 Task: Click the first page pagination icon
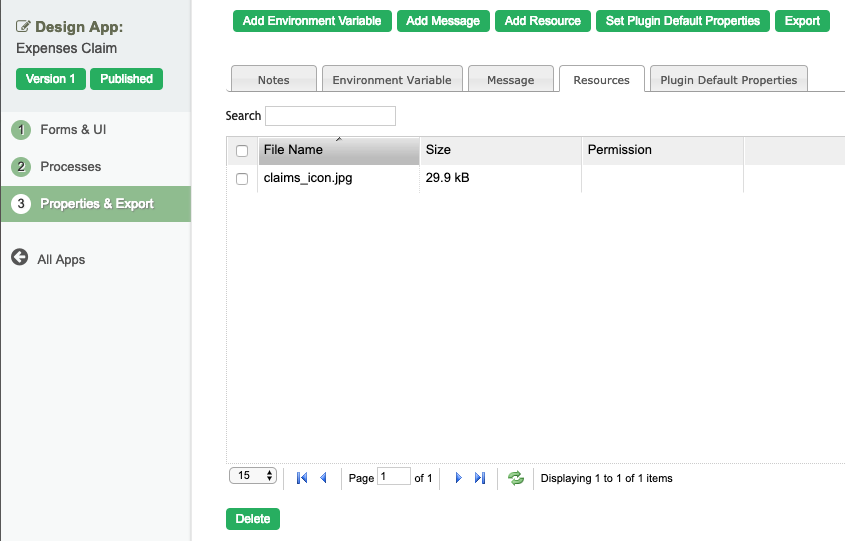(302, 478)
